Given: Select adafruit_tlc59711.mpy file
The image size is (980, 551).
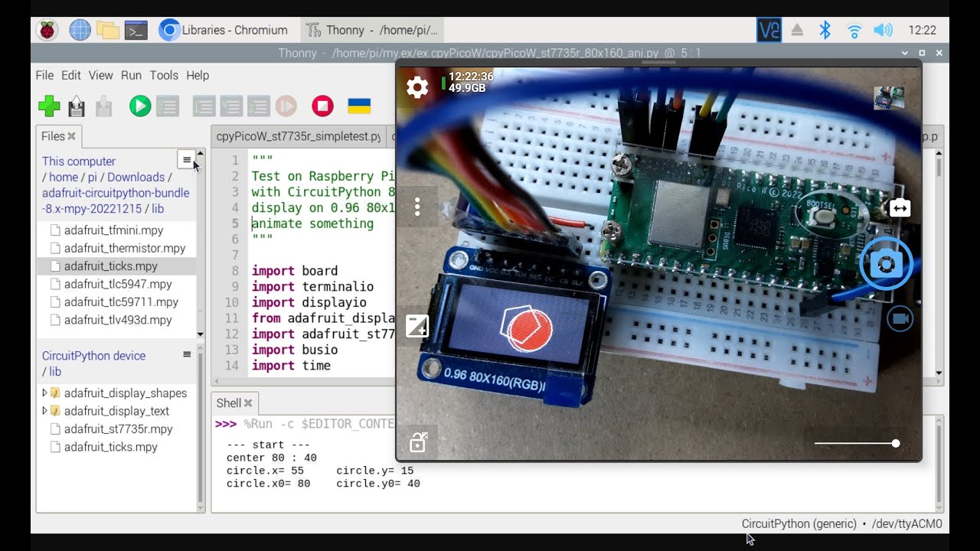Looking at the screenshot, I should 121,302.
